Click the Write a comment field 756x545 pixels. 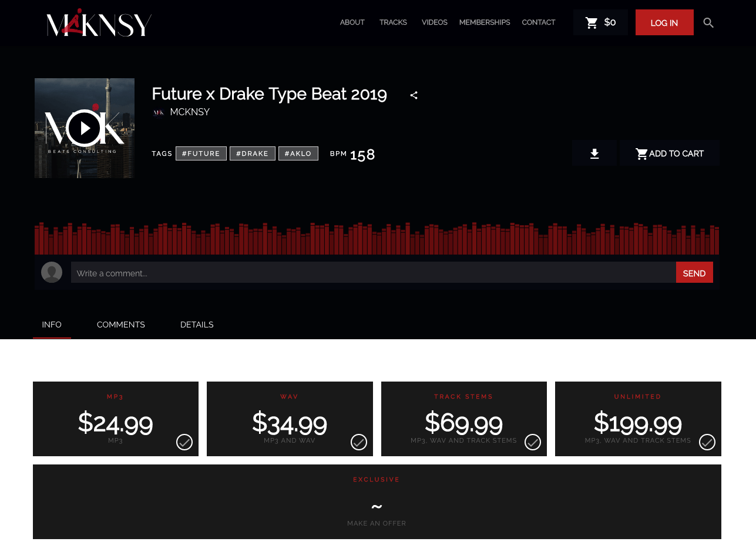373,273
